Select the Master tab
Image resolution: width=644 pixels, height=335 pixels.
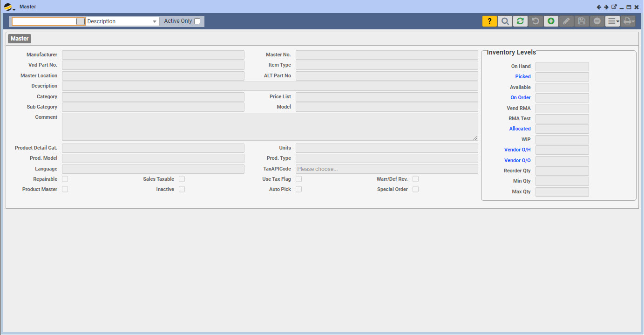tap(20, 39)
